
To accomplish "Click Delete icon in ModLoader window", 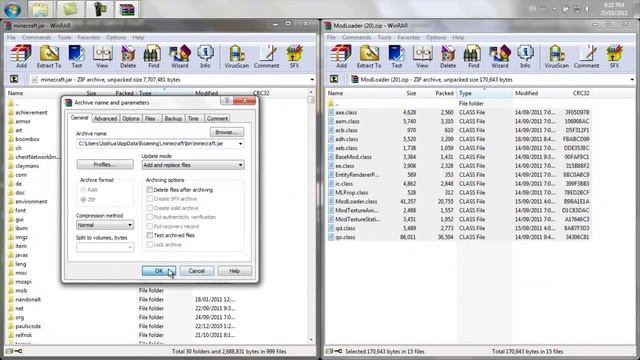I will [448, 56].
